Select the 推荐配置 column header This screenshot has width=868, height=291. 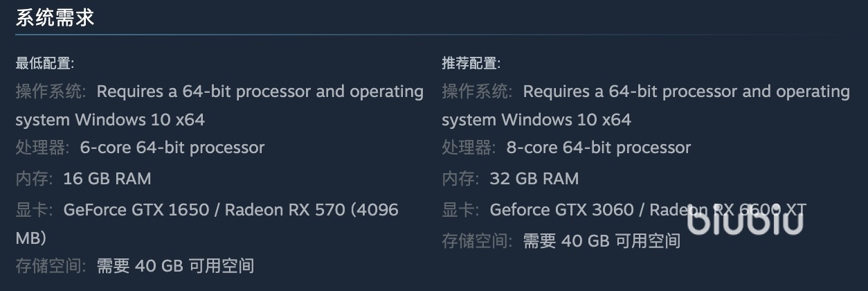pos(471,64)
